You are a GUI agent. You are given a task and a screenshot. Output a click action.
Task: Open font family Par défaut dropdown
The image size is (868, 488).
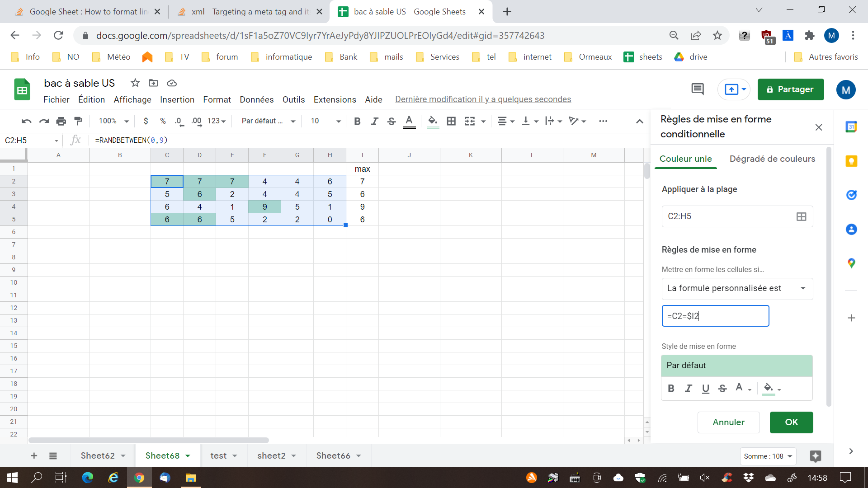coord(269,121)
